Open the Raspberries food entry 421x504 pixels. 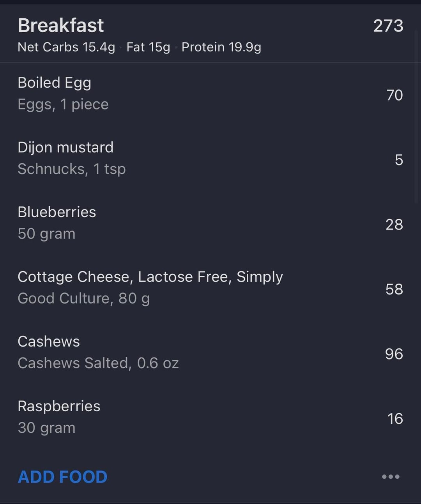point(59,406)
